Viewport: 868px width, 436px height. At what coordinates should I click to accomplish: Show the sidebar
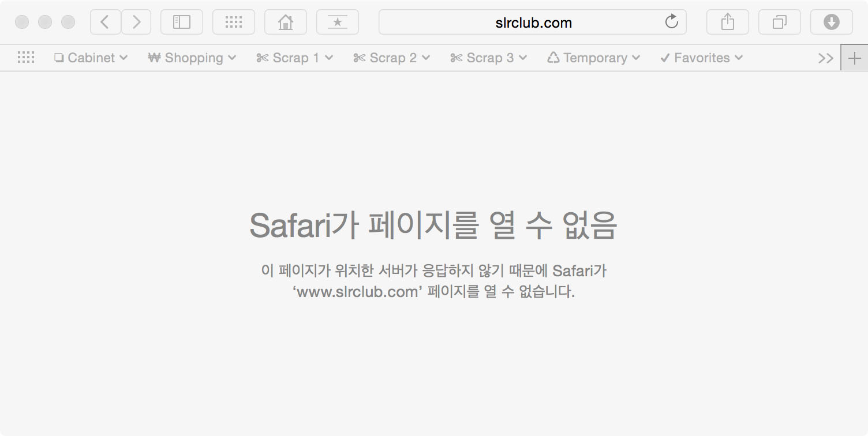tap(182, 22)
